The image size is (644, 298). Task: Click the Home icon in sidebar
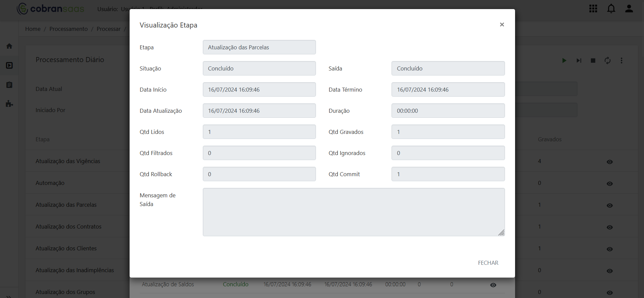pyautogui.click(x=9, y=46)
